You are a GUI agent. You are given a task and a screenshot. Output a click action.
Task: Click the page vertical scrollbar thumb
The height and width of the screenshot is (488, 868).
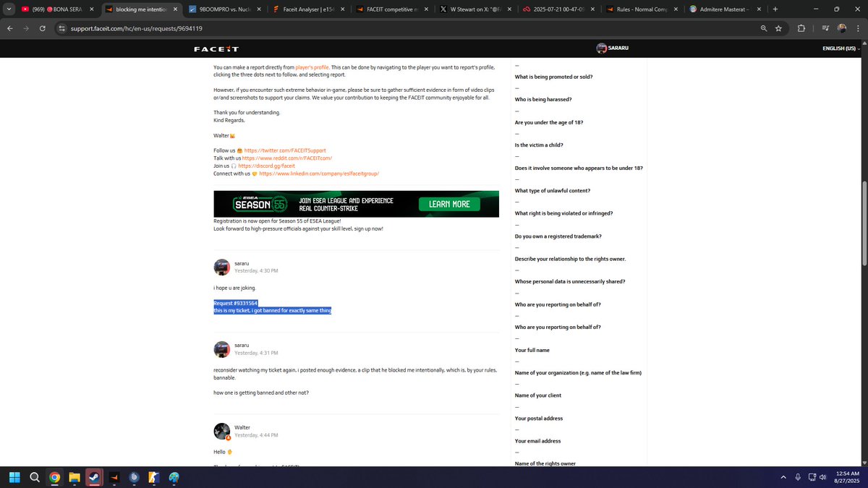(864, 224)
